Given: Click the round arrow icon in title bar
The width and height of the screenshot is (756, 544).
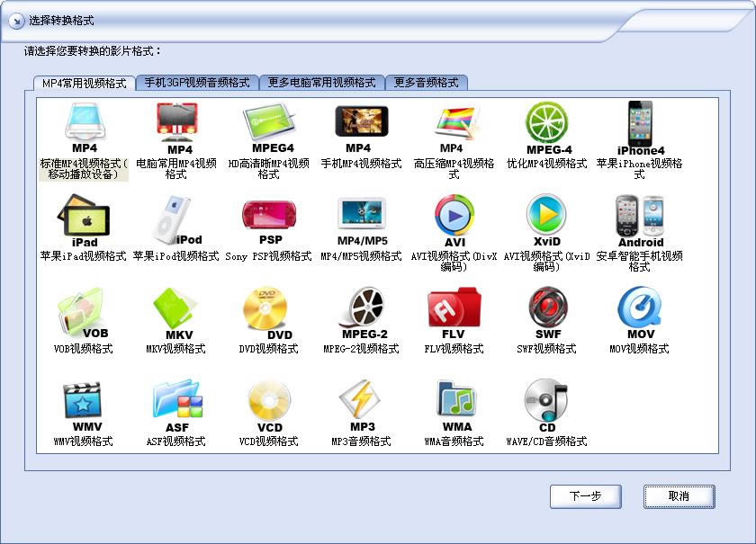Looking at the screenshot, I should pos(16,21).
